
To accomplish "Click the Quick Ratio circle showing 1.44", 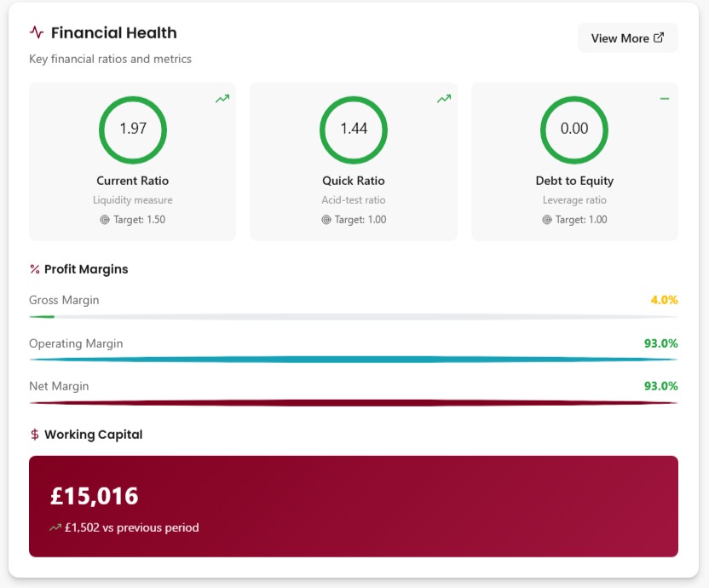I will point(353,130).
